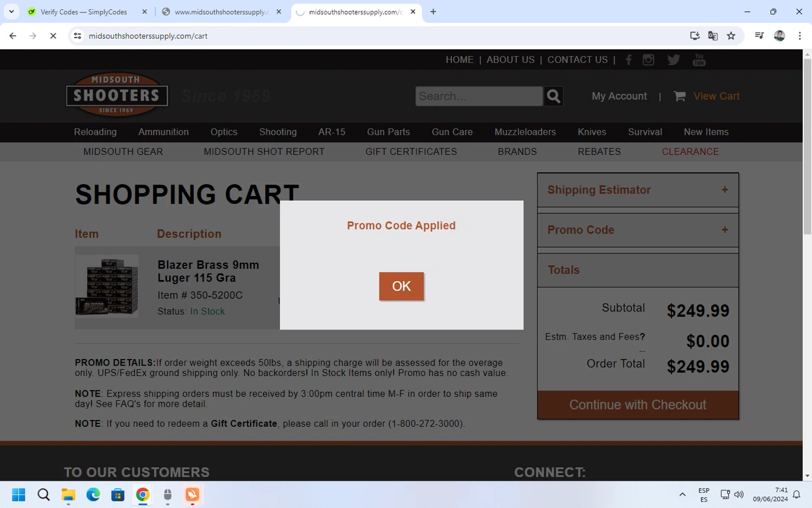Open the Windows Start menu

coord(19,494)
